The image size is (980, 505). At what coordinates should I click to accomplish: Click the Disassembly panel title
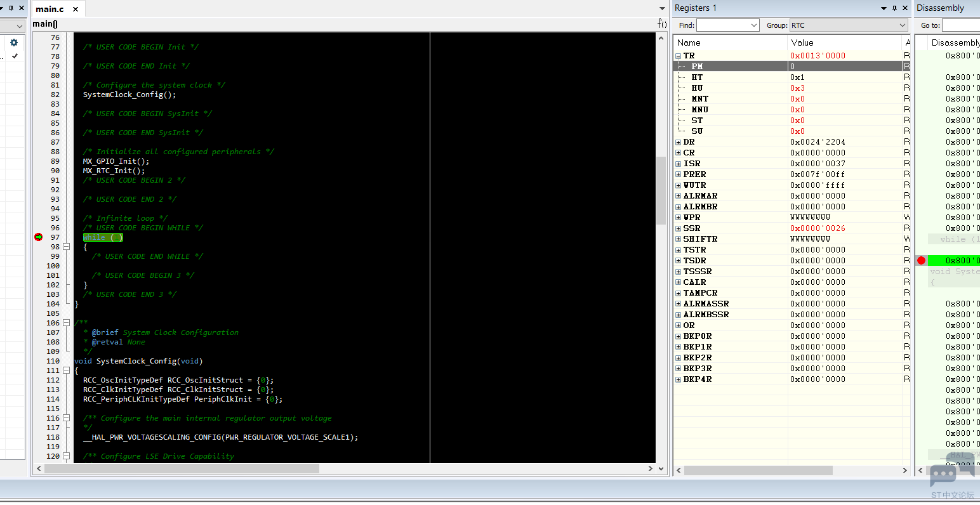(940, 8)
